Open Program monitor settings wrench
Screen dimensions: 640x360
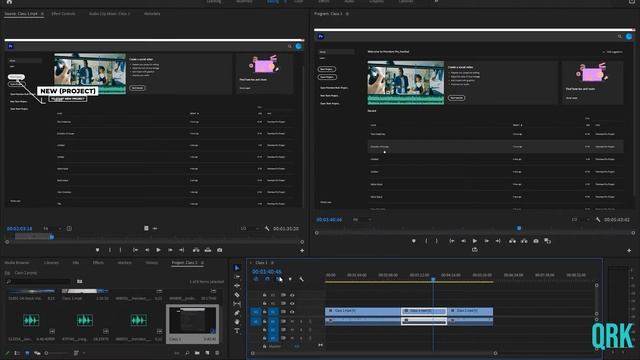598,220
